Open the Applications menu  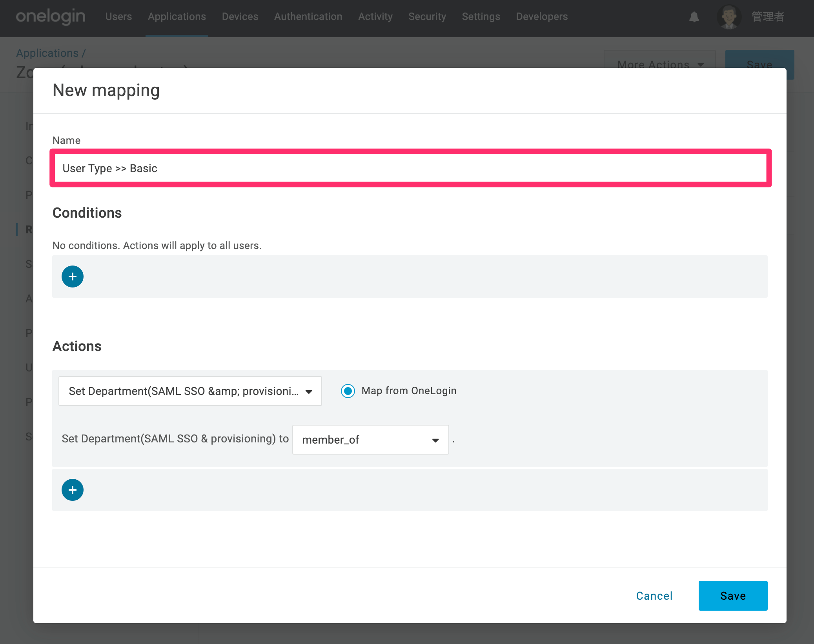pos(177,17)
